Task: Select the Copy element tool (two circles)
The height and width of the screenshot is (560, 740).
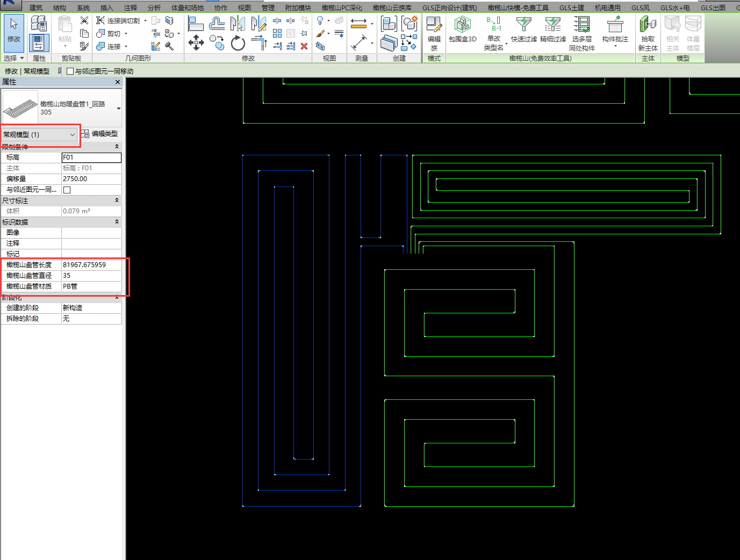Action: tap(217, 42)
